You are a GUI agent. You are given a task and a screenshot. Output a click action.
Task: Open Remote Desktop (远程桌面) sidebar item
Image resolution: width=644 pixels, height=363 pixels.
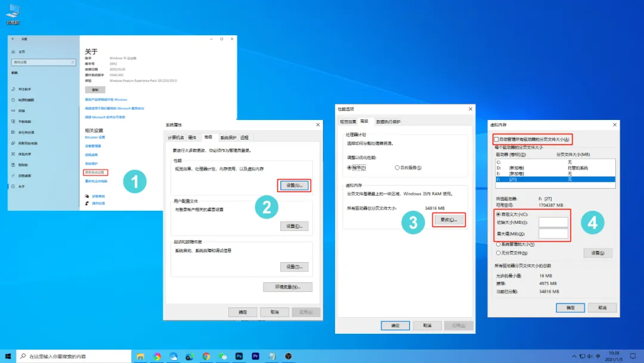21,176
